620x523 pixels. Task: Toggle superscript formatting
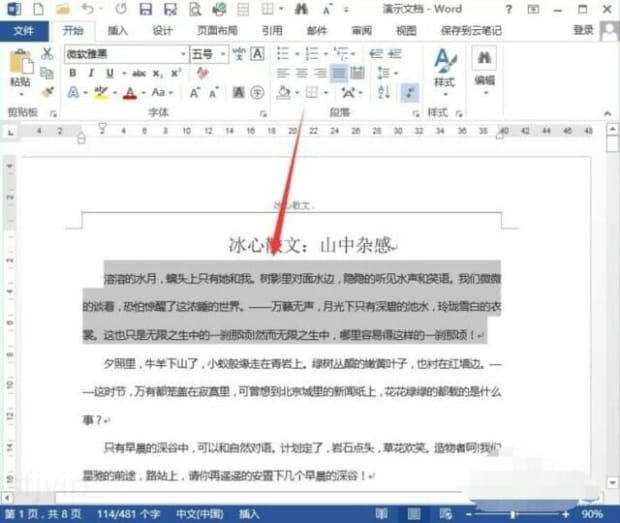[x=176, y=73]
